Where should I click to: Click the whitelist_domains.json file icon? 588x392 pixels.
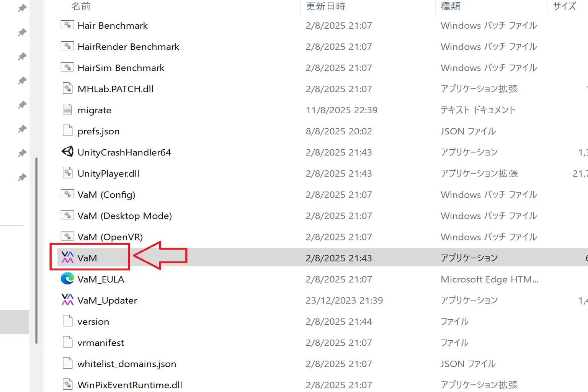click(x=67, y=363)
